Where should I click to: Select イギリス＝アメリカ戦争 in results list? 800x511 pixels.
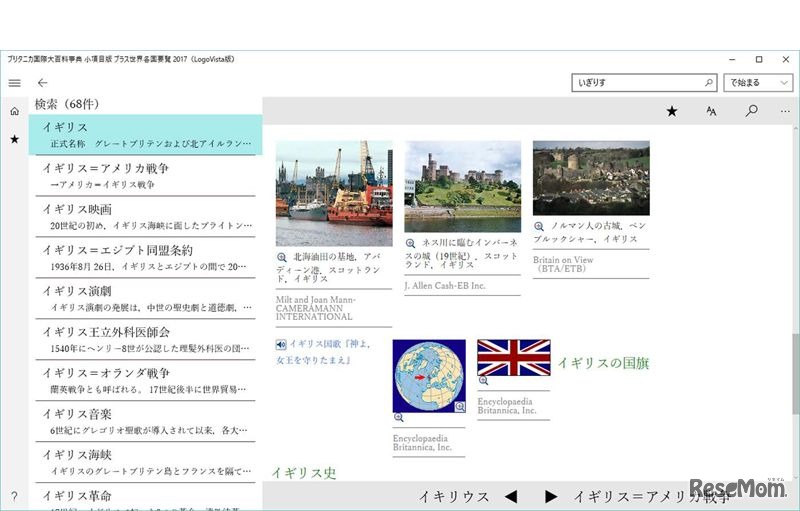pos(145,175)
